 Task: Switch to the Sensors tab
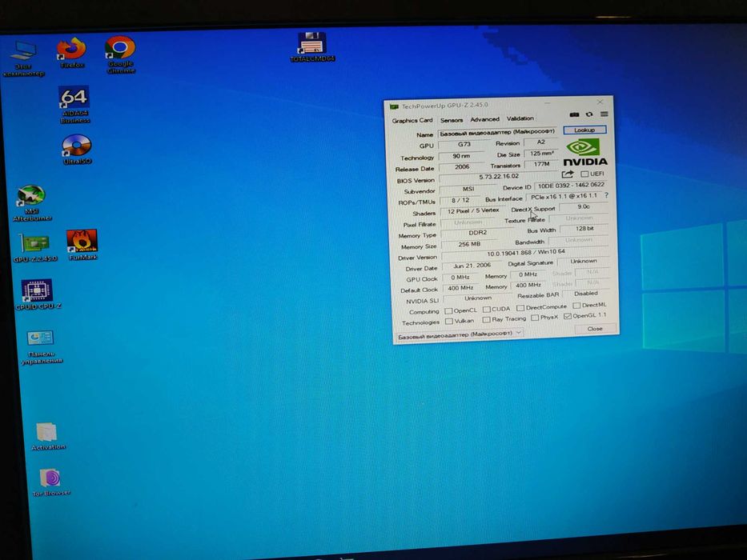click(451, 120)
